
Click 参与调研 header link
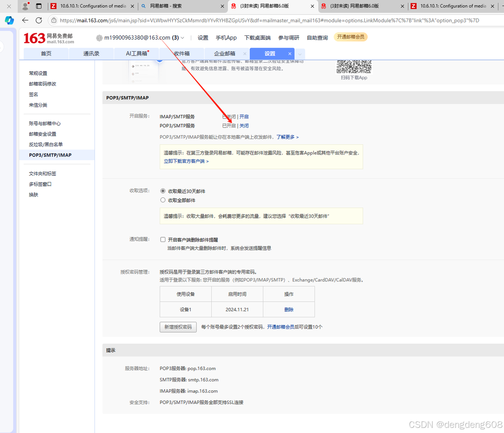pos(289,38)
